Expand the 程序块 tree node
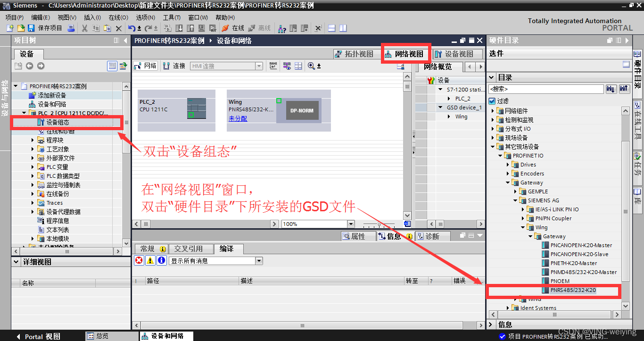 [33, 140]
